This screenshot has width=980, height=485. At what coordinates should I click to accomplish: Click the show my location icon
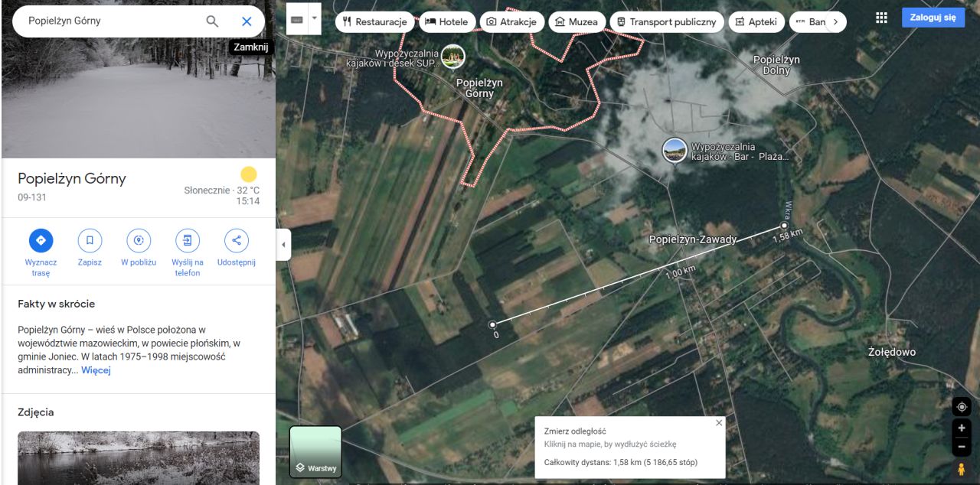tap(962, 406)
